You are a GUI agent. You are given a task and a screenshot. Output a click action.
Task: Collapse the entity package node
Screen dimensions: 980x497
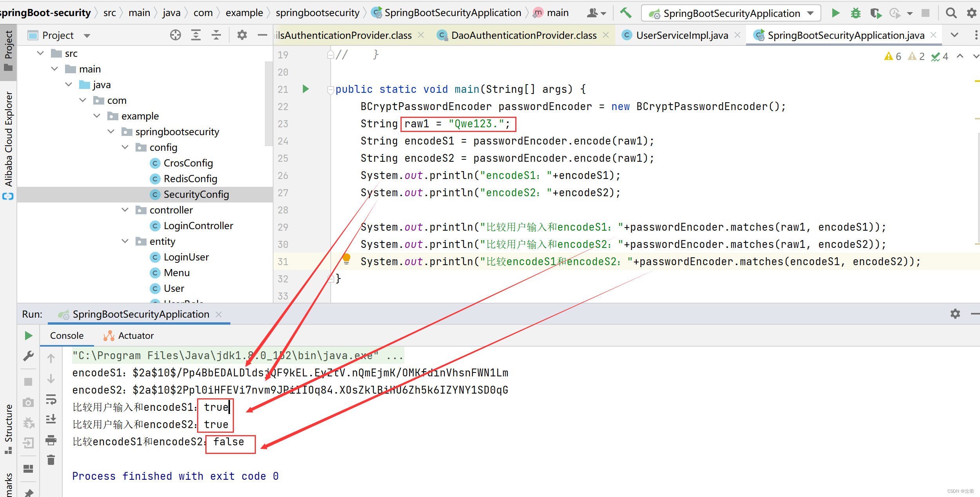click(x=125, y=241)
